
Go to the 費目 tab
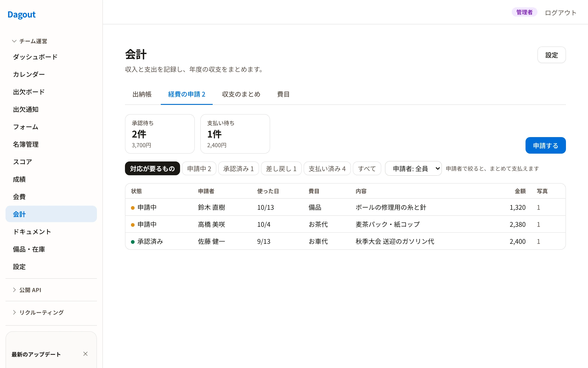click(283, 94)
